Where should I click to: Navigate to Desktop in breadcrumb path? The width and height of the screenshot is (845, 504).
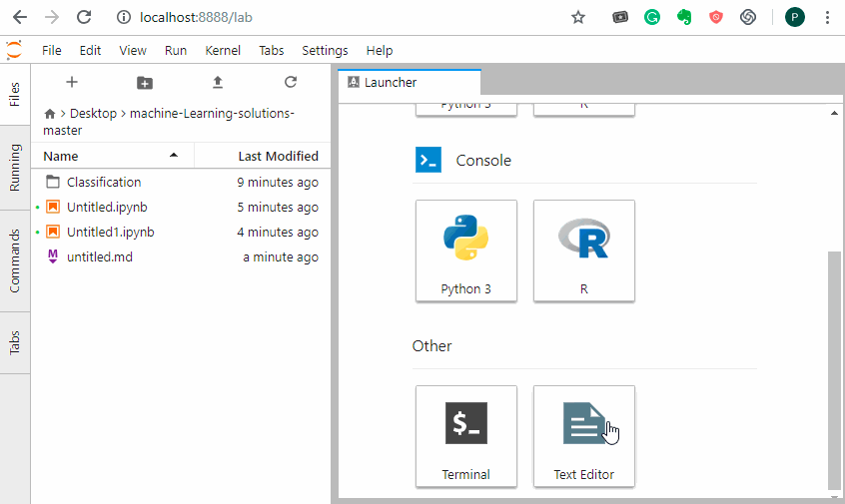(x=93, y=114)
